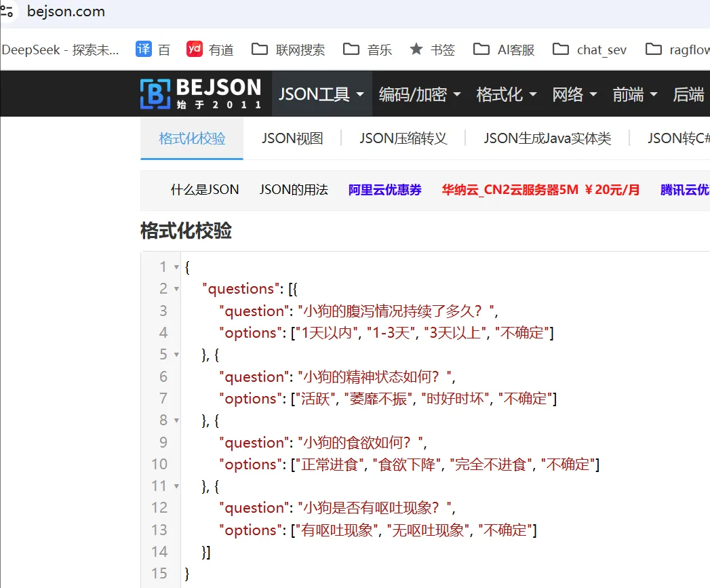Open the 书签 starred bookmark
The height and width of the screenshot is (588, 710).
tap(432, 50)
